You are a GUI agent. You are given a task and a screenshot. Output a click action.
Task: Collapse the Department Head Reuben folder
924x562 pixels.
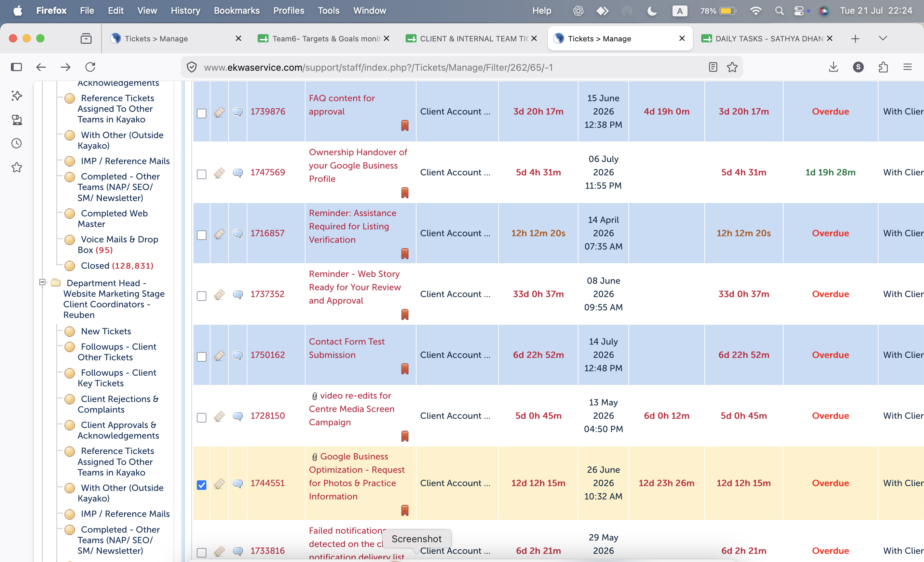42,282
